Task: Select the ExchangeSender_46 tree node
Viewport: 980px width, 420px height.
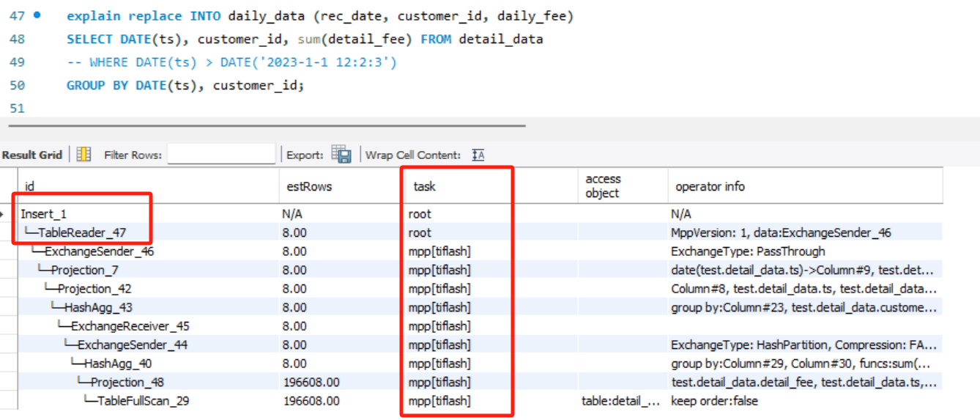Action: coord(99,251)
